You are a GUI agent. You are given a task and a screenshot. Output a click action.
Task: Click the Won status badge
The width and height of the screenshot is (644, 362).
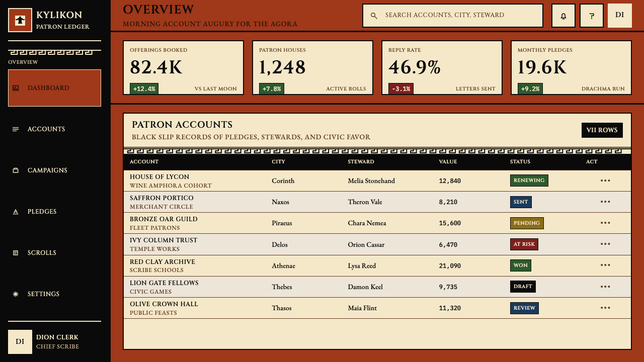[520, 265]
